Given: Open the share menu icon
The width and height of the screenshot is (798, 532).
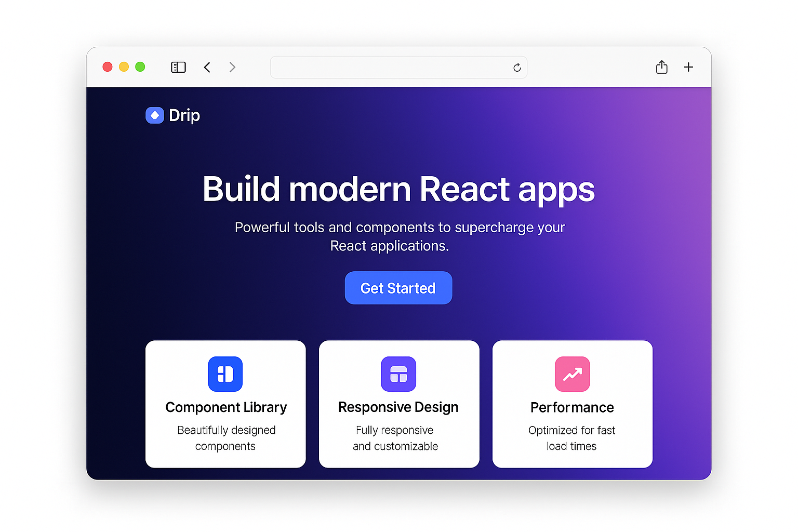Looking at the screenshot, I should click(661, 67).
